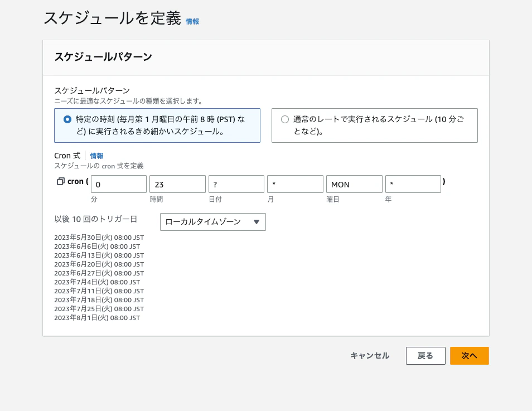Click the 分 minutes field containing 0
The width and height of the screenshot is (532, 411).
119,184
